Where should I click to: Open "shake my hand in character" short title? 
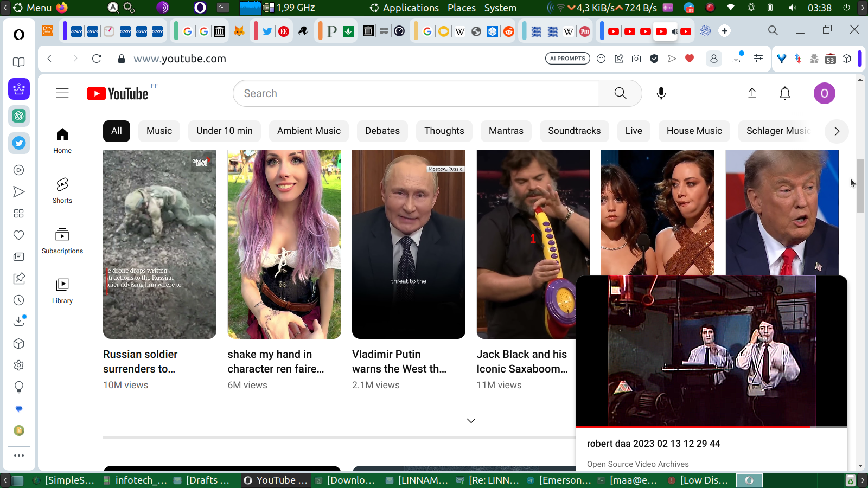pyautogui.click(x=276, y=361)
